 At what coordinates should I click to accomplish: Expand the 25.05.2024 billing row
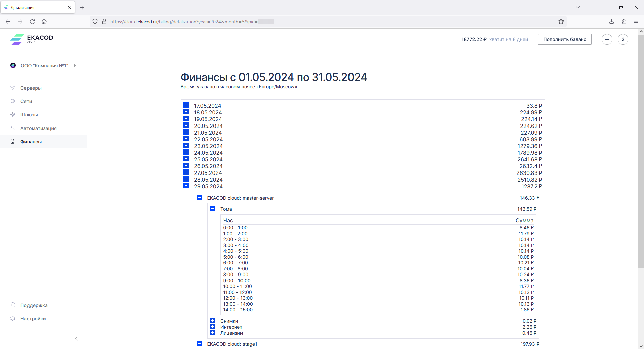pyautogui.click(x=186, y=159)
